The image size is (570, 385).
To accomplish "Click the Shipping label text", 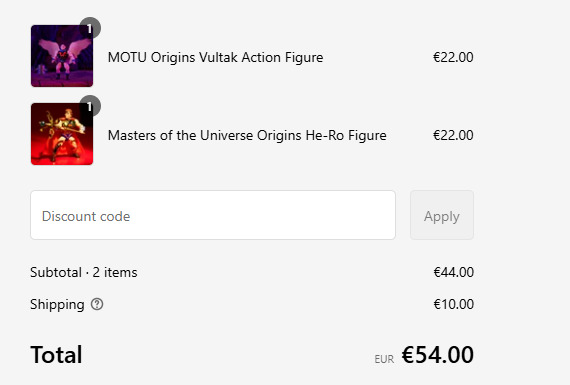I will click(x=57, y=305).
